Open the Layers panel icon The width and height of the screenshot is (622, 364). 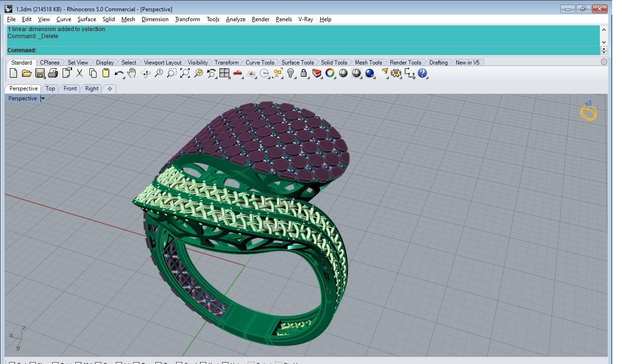317,73
